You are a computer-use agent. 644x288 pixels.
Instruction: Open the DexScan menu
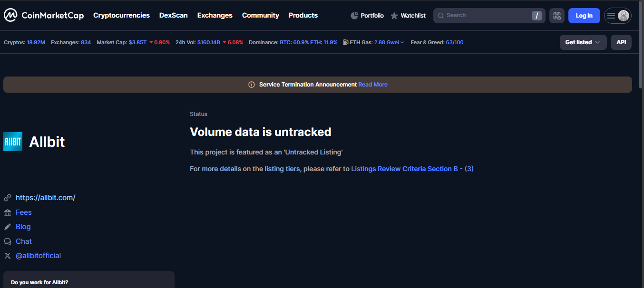coord(174,15)
